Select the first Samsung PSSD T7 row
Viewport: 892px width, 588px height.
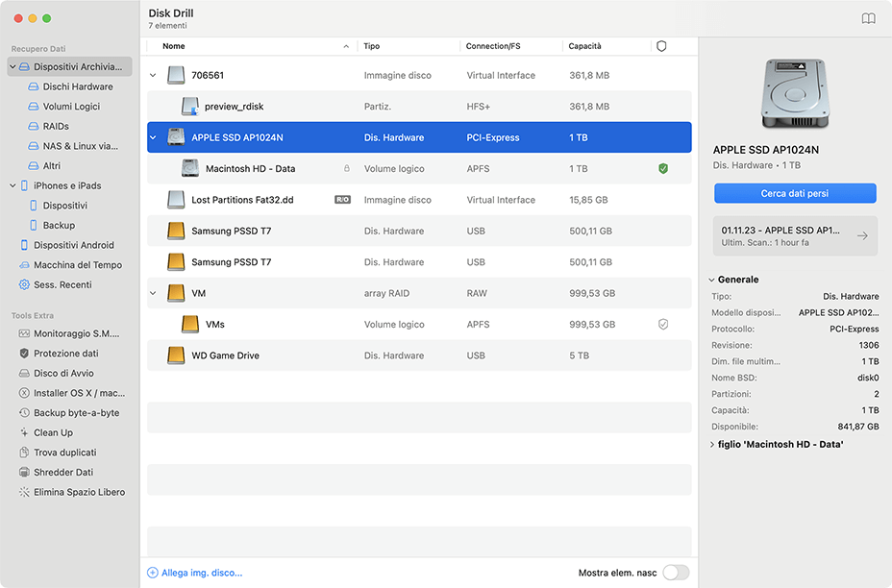[x=419, y=231]
